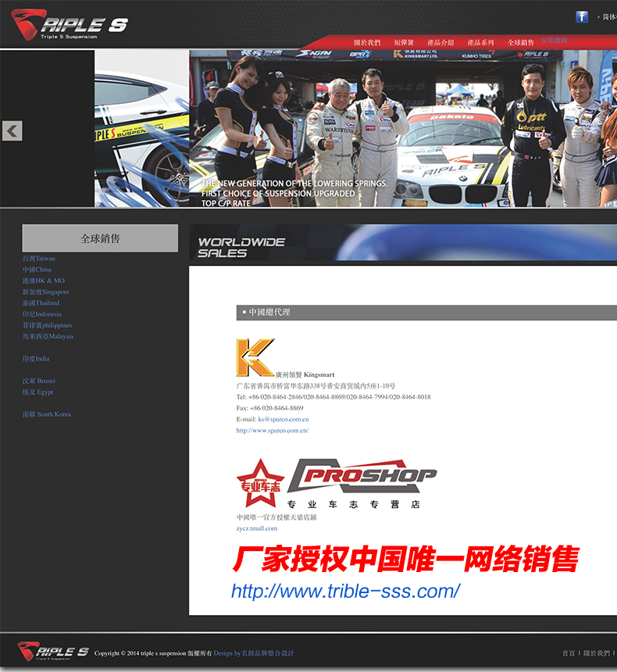Click the footer 首頁 link

569,653
